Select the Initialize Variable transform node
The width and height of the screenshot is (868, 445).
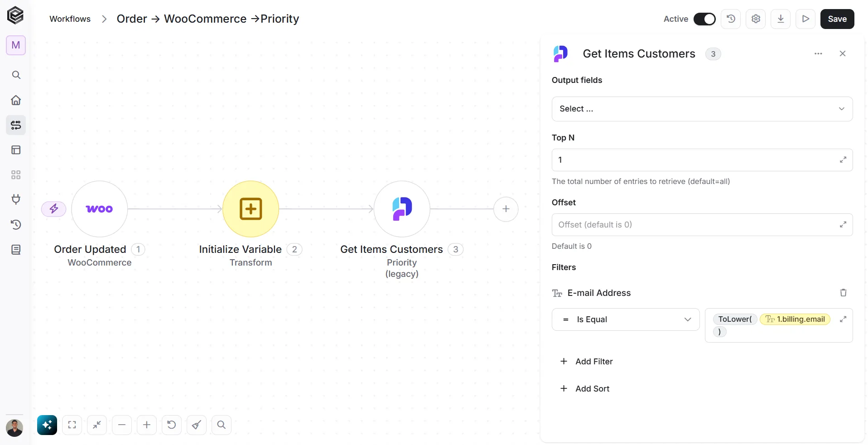coord(251,209)
